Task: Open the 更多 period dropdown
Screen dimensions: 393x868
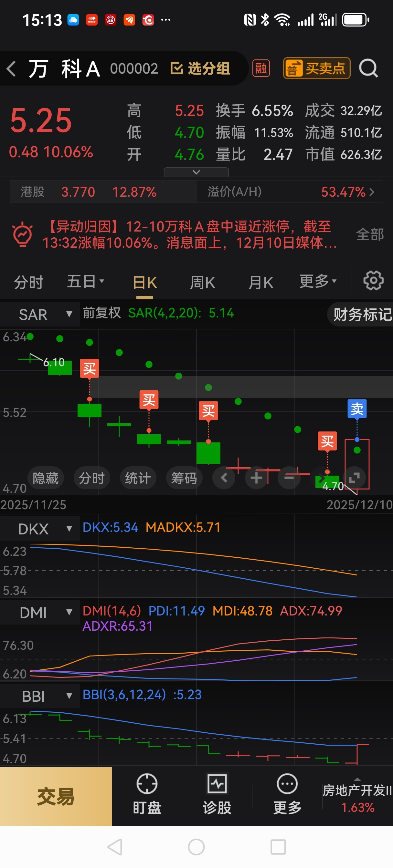Action: coord(318,281)
